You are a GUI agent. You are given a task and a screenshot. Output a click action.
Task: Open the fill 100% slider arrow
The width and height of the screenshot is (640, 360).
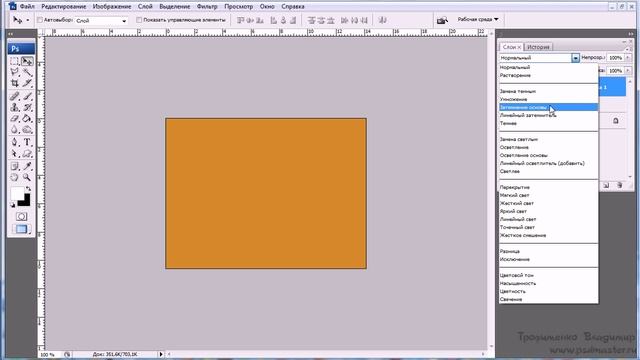point(628,71)
